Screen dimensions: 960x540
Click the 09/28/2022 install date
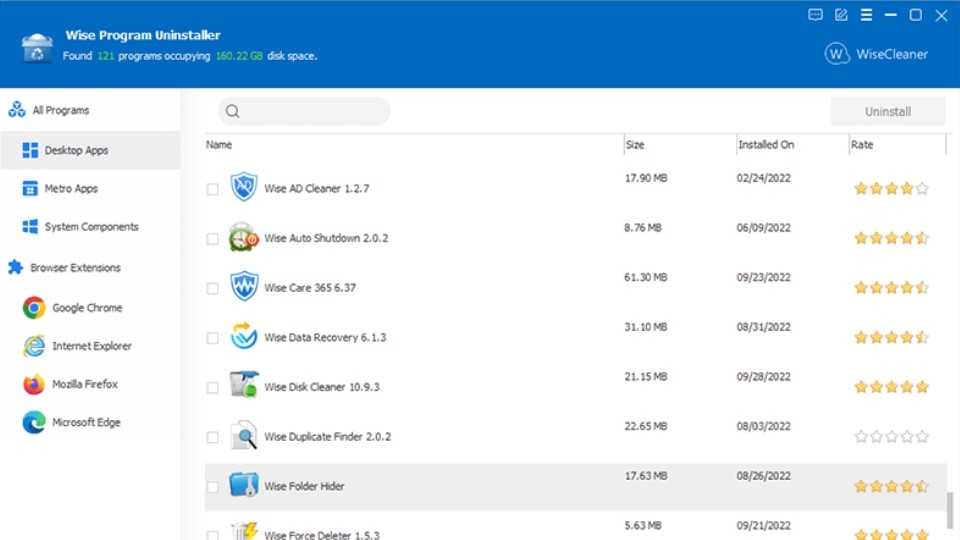tap(763, 377)
